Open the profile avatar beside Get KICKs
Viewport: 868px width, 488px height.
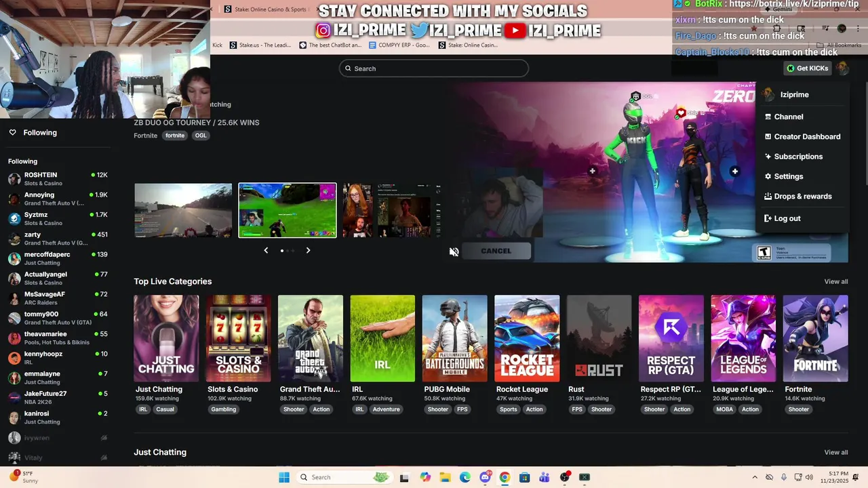842,68
